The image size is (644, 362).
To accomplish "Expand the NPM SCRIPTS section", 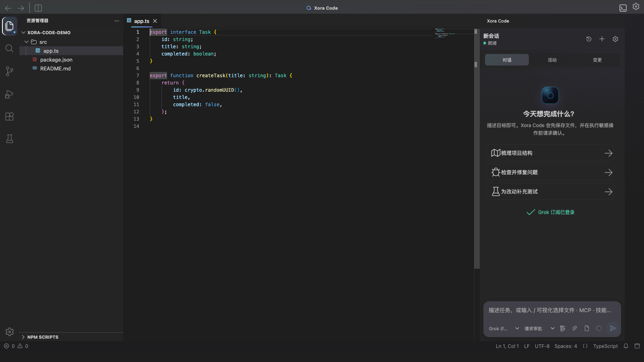I will [71, 337].
